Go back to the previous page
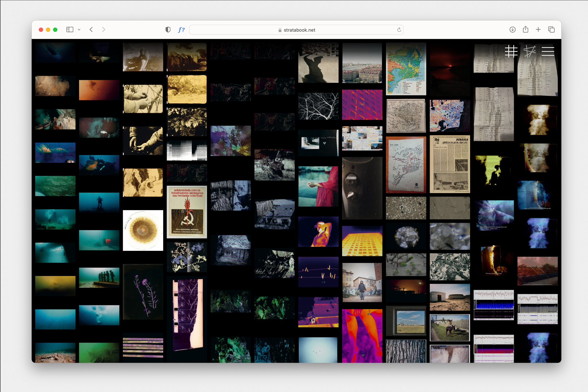 (x=91, y=30)
